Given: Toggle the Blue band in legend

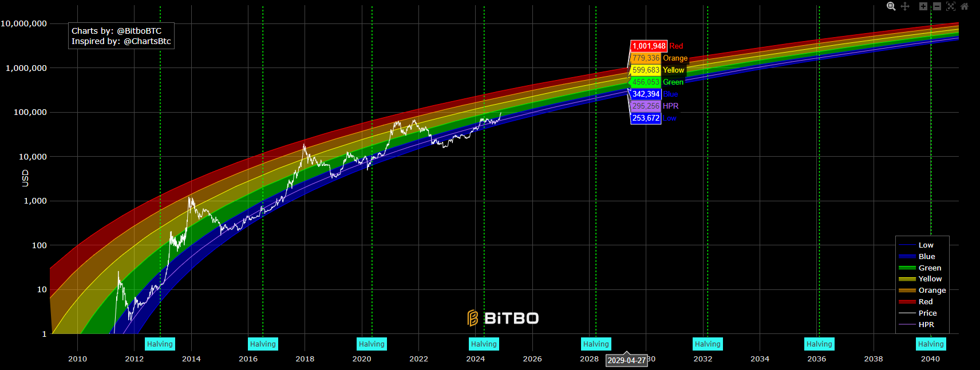Looking at the screenshot, I should (922, 257).
